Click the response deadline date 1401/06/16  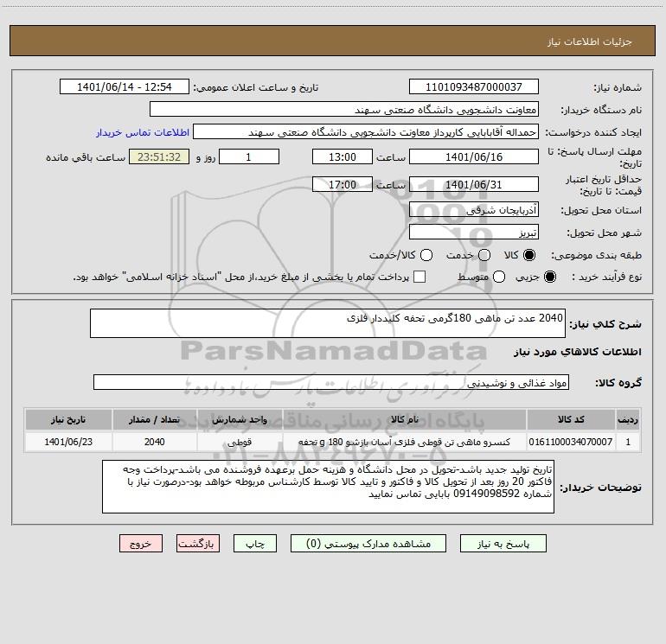pos(474,156)
